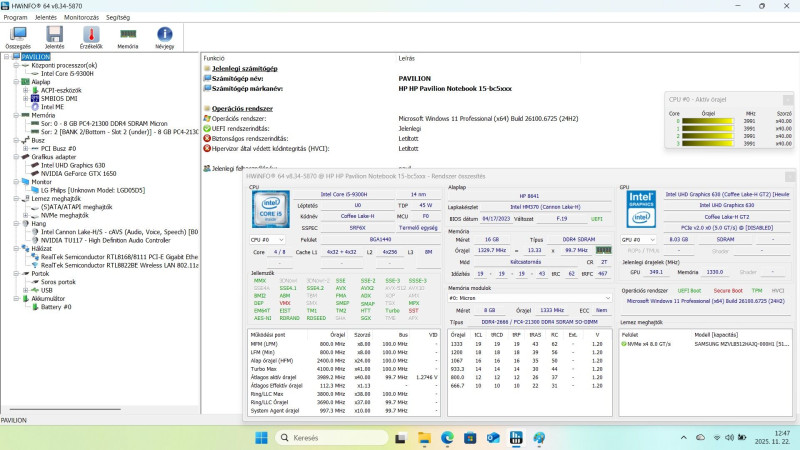The width and height of the screenshot is (800, 450).
Task: Click the Windows Start button
Action: (261, 438)
